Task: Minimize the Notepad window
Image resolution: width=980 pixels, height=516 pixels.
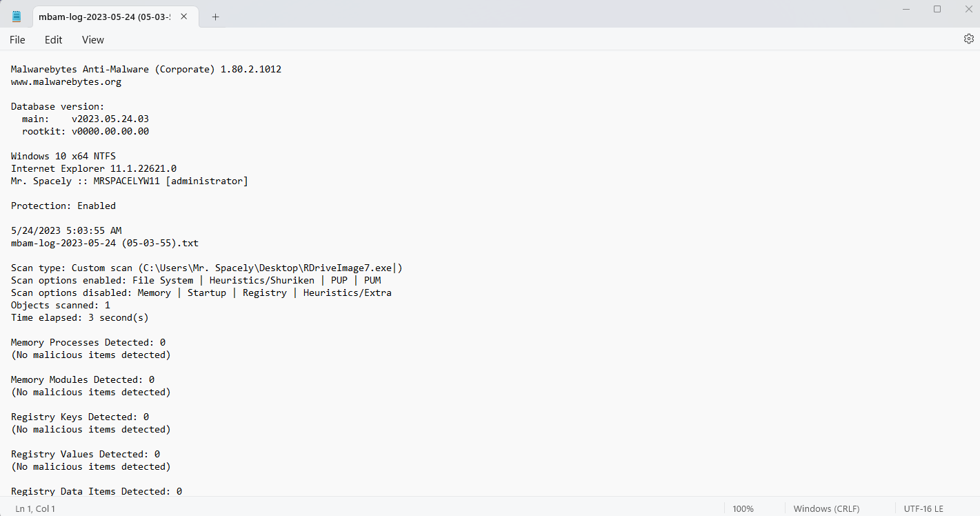Action: [x=905, y=9]
